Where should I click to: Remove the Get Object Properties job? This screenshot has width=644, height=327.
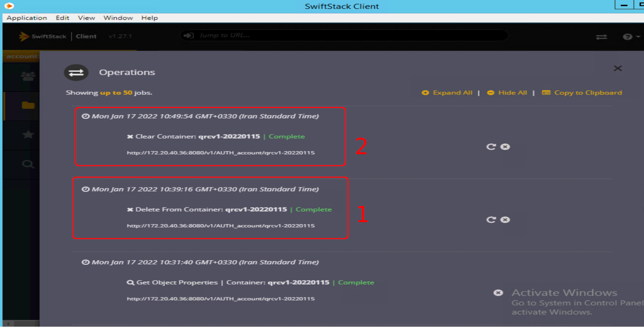[498, 293]
